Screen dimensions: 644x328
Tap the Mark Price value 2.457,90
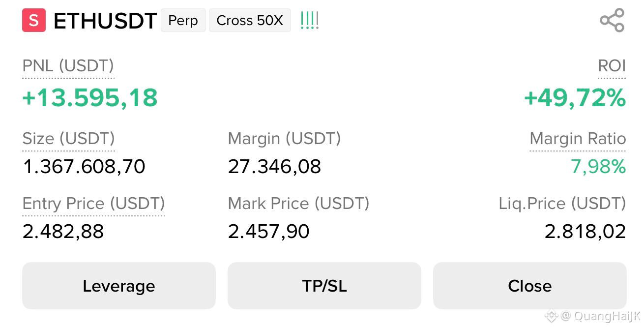pos(269,231)
